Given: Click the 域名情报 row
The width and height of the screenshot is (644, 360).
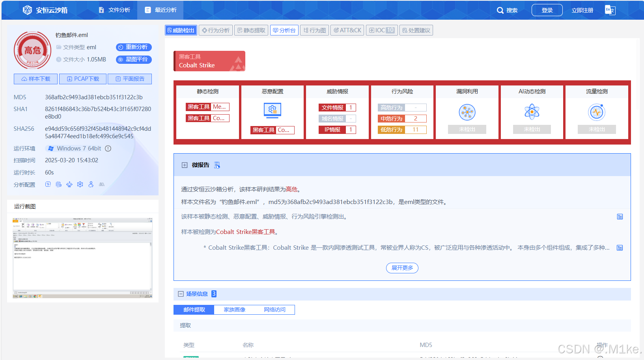Looking at the screenshot, I should pyautogui.click(x=337, y=119).
